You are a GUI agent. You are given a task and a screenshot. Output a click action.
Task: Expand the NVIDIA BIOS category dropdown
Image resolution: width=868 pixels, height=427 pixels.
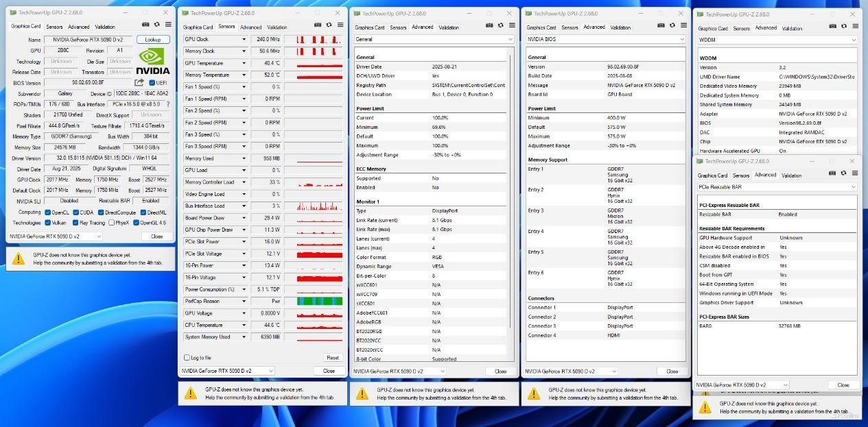[681, 39]
